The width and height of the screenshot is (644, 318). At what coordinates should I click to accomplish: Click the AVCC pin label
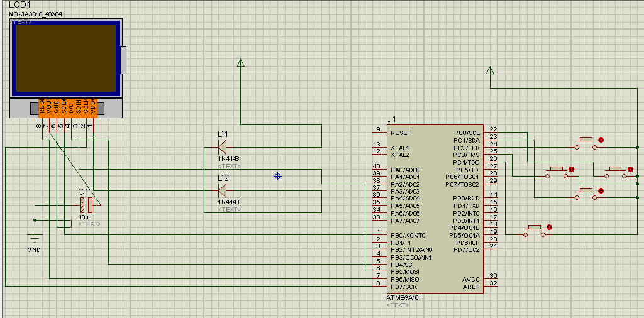(470, 280)
